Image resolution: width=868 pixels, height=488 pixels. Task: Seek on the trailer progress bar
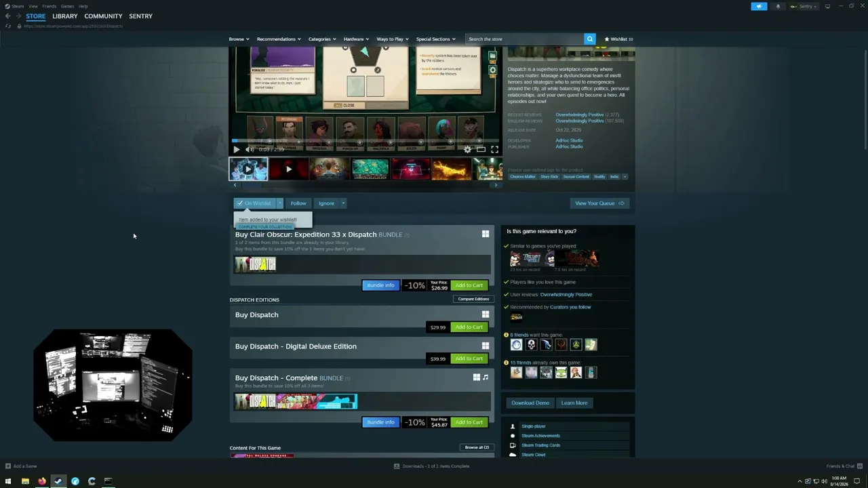[366, 141]
